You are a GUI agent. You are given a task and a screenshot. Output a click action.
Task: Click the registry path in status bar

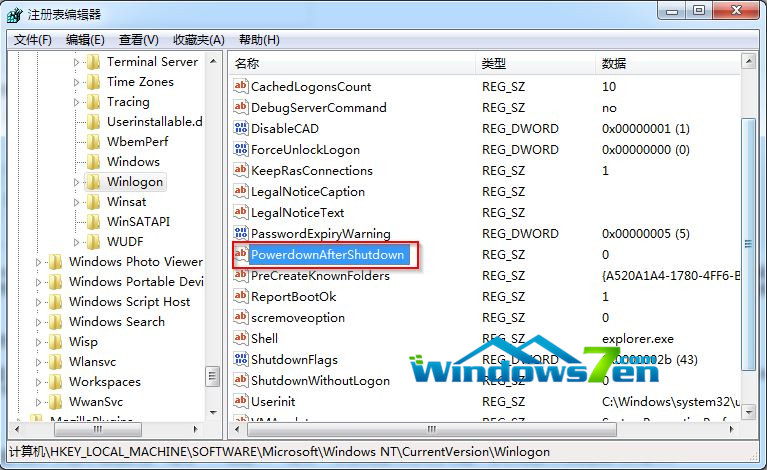click(x=279, y=451)
